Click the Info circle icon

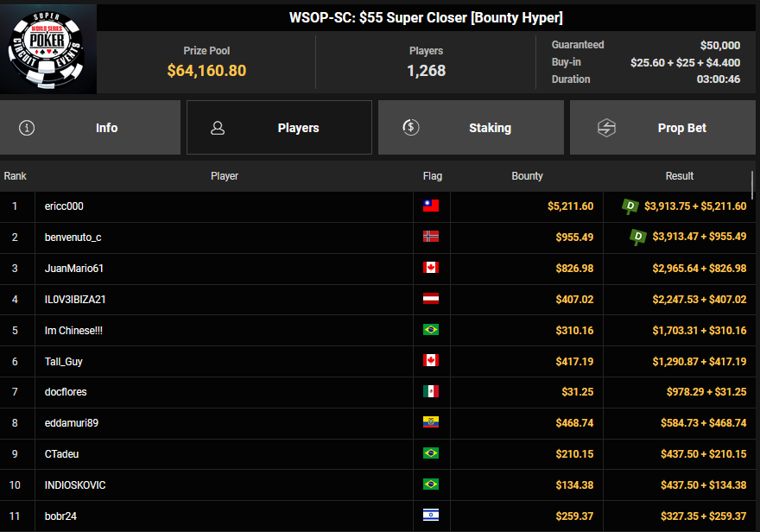[x=28, y=128]
